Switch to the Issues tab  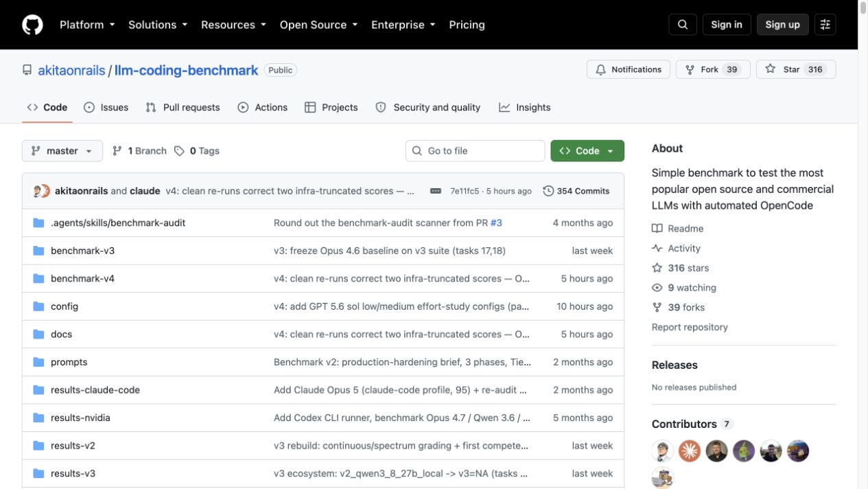tap(106, 107)
